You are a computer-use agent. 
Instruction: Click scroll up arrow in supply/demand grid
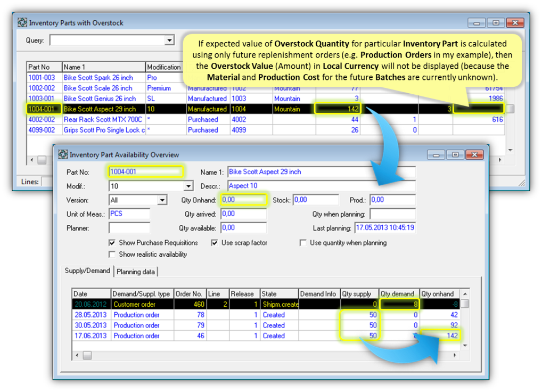pos(465,294)
